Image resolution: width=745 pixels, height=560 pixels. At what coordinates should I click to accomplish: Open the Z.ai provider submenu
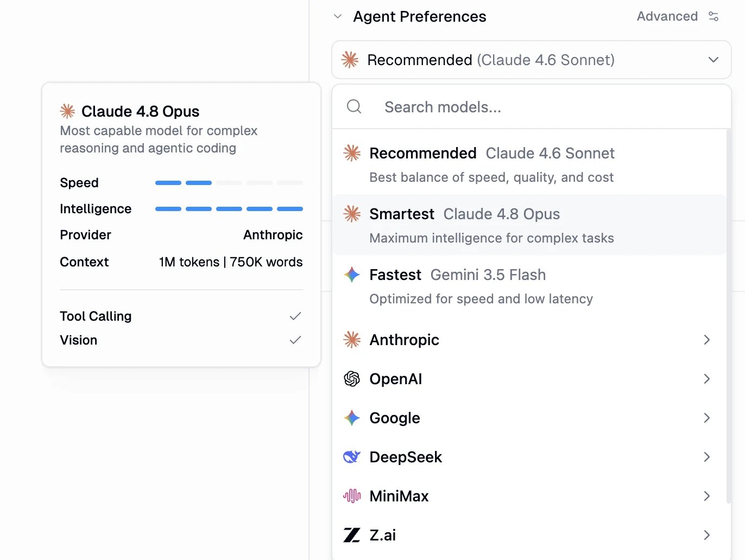[x=529, y=535]
